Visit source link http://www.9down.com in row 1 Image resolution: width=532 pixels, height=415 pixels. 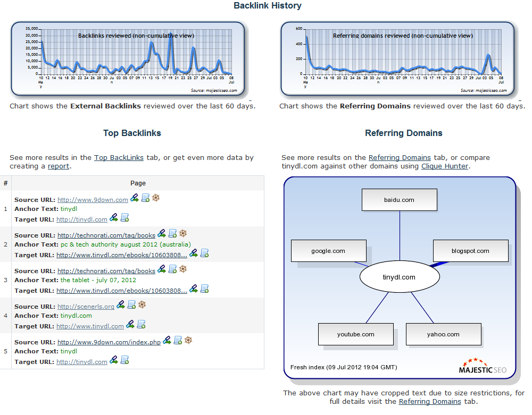(93, 200)
